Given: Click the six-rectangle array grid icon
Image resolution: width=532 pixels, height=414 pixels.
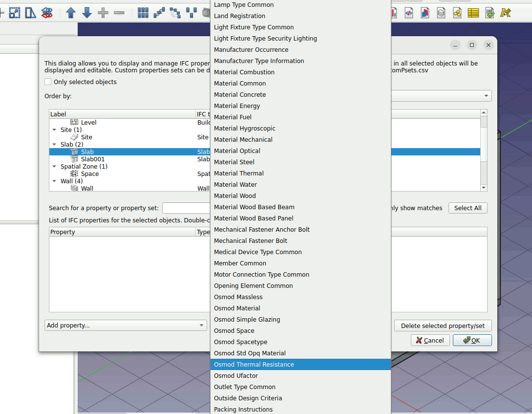Looking at the screenshot, I should pyautogui.click(x=143, y=13).
